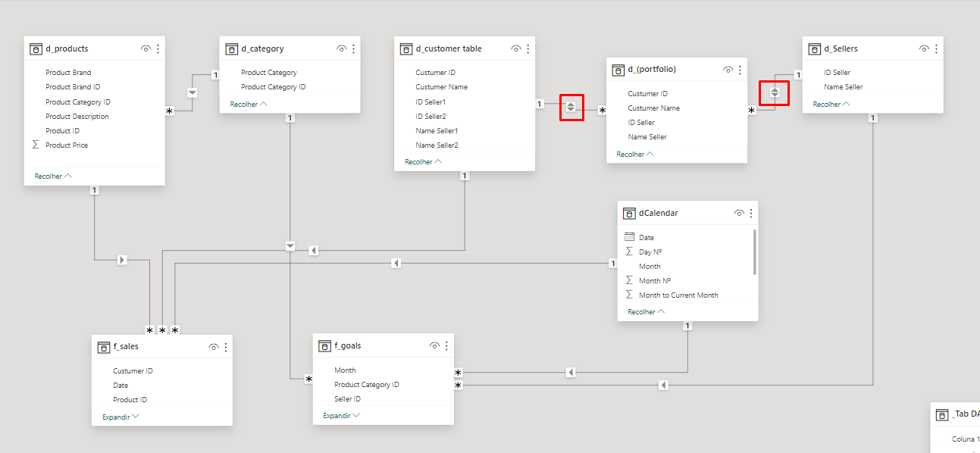This screenshot has height=453, width=980.
Task: Open more options for dCalendar table
Action: [751, 214]
